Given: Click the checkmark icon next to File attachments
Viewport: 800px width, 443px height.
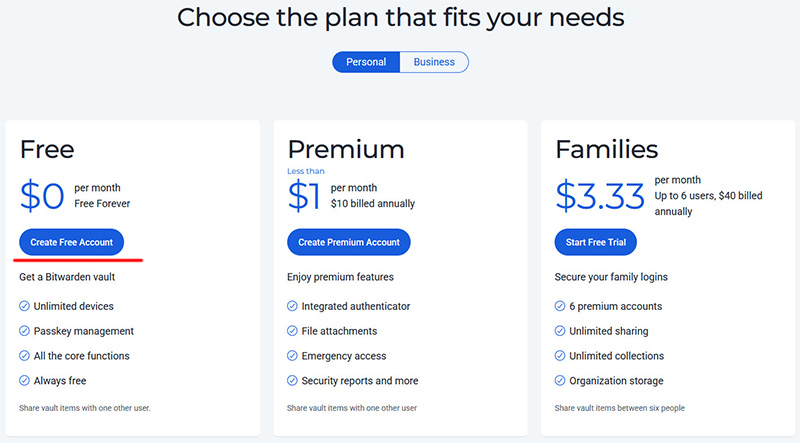Looking at the screenshot, I should pyautogui.click(x=292, y=331).
